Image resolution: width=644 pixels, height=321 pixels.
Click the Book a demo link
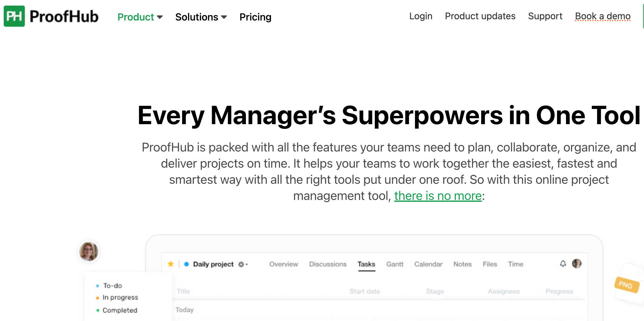[602, 16]
